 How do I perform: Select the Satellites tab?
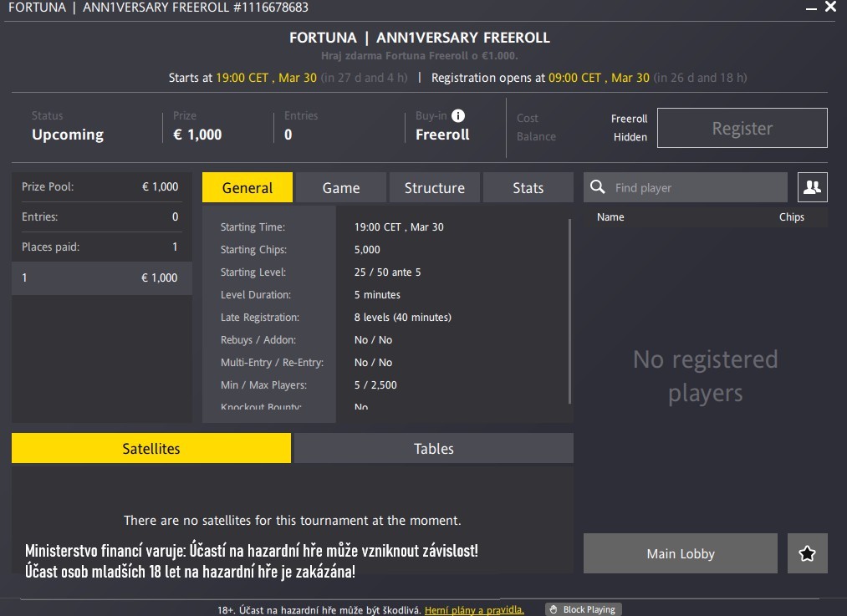[151, 448]
